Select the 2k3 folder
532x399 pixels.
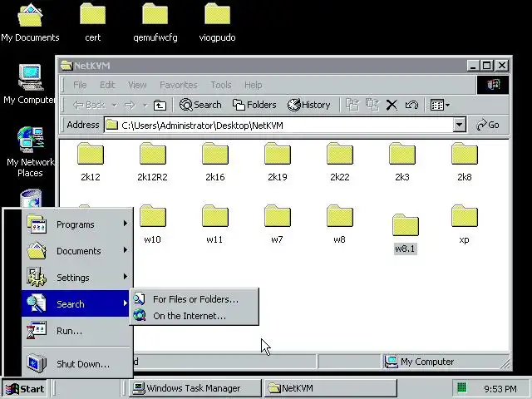pyautogui.click(x=402, y=162)
